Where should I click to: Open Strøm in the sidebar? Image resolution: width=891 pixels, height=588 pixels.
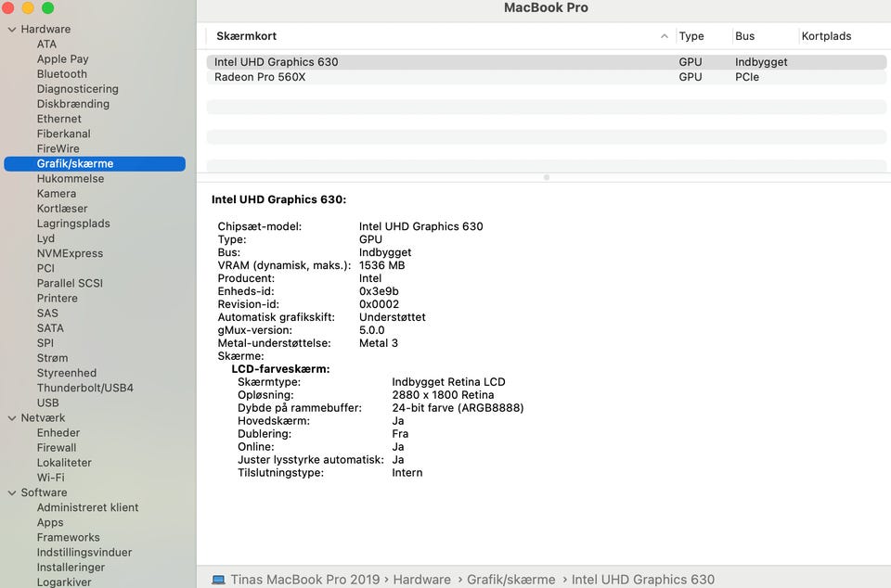click(52, 358)
